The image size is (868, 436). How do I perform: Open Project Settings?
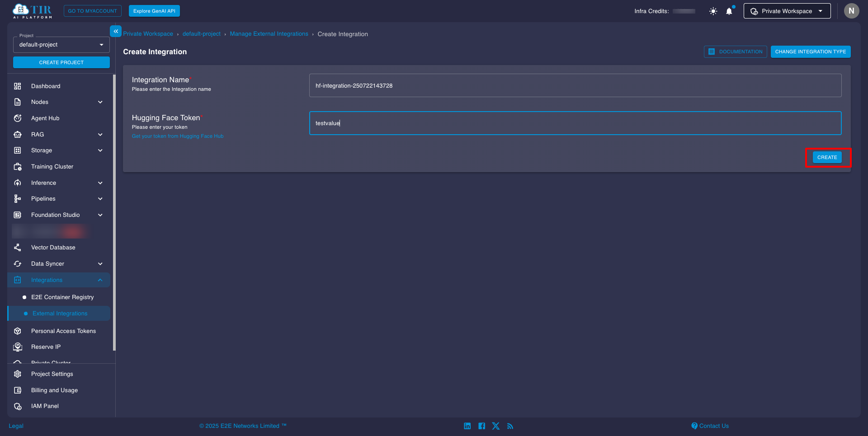tap(52, 374)
